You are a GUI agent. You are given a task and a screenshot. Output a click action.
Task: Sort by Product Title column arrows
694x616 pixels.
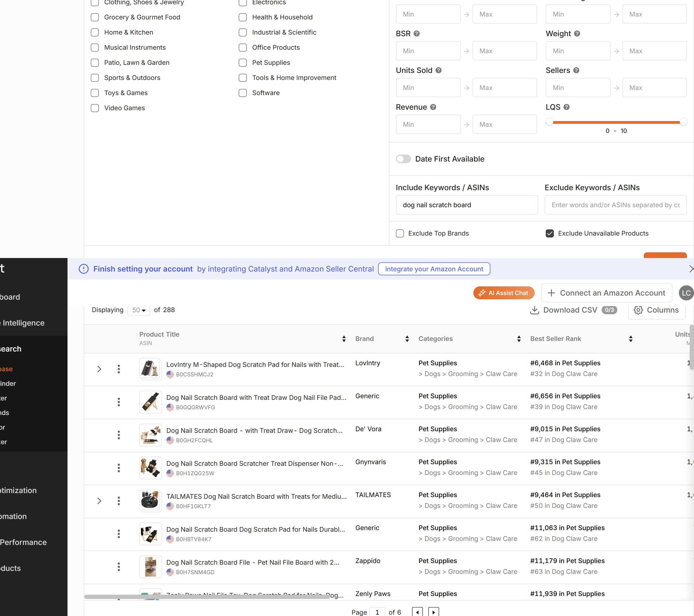coord(344,339)
